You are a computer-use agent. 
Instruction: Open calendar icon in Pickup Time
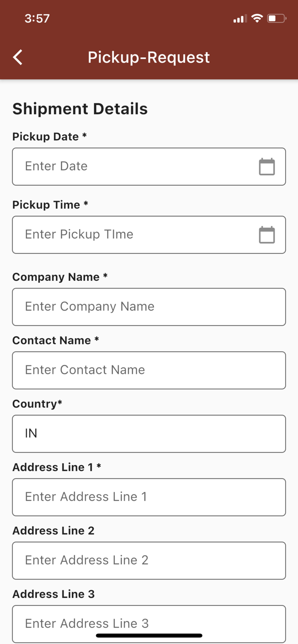pyautogui.click(x=267, y=235)
